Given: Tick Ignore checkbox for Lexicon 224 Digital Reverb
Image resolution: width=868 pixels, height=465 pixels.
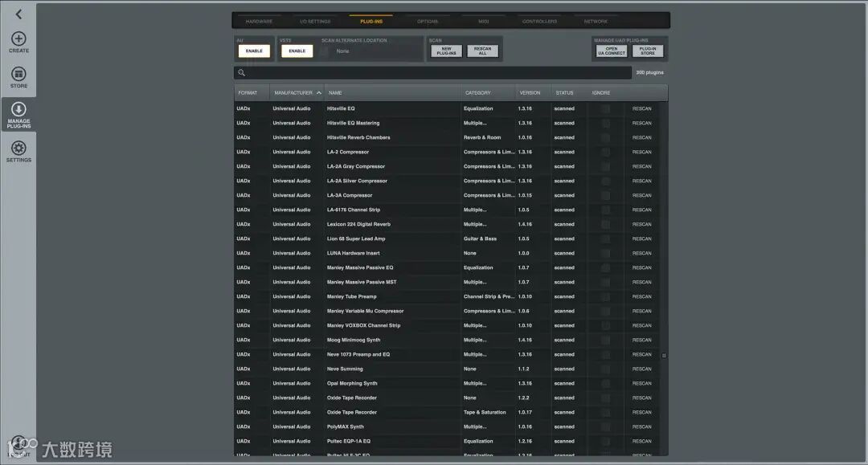Looking at the screenshot, I should pos(606,225).
